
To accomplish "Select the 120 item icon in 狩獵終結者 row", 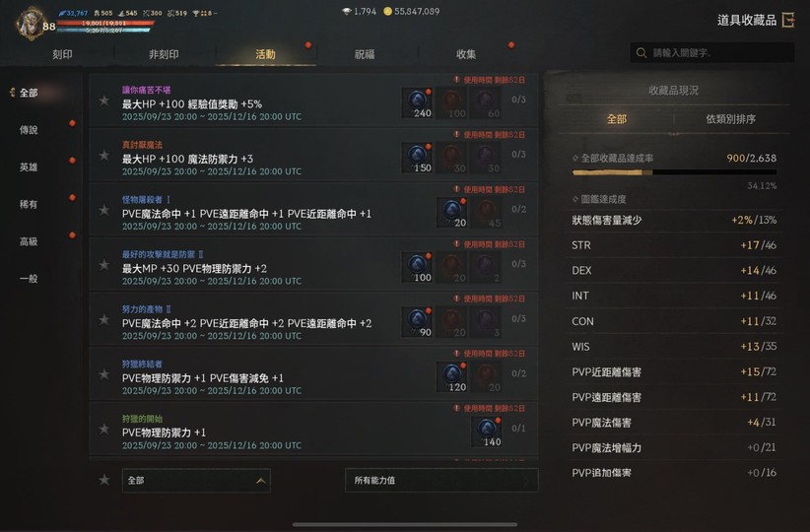I will pyautogui.click(x=452, y=376).
